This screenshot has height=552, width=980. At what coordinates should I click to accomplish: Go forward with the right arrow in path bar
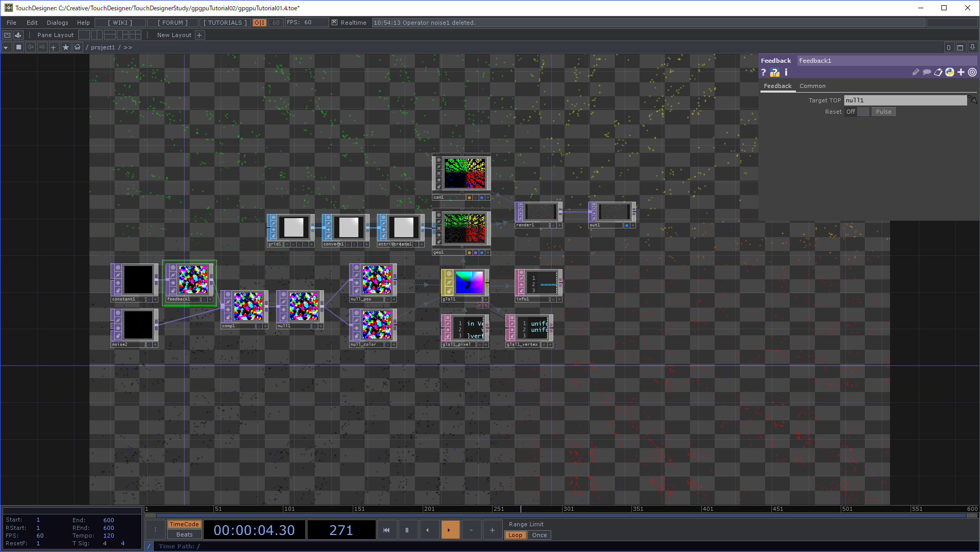pos(42,47)
